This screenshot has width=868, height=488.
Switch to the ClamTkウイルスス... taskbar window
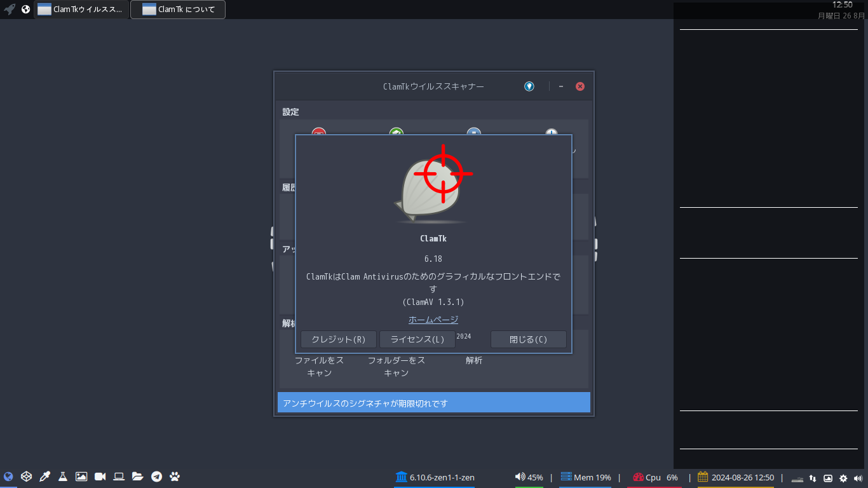[81, 10]
